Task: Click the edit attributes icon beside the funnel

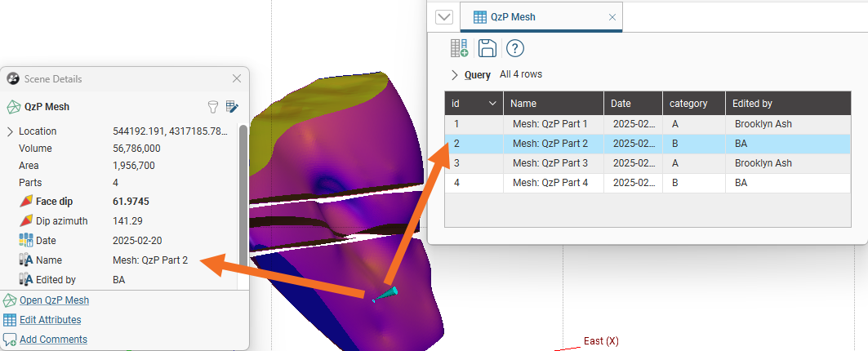Action: [x=232, y=106]
